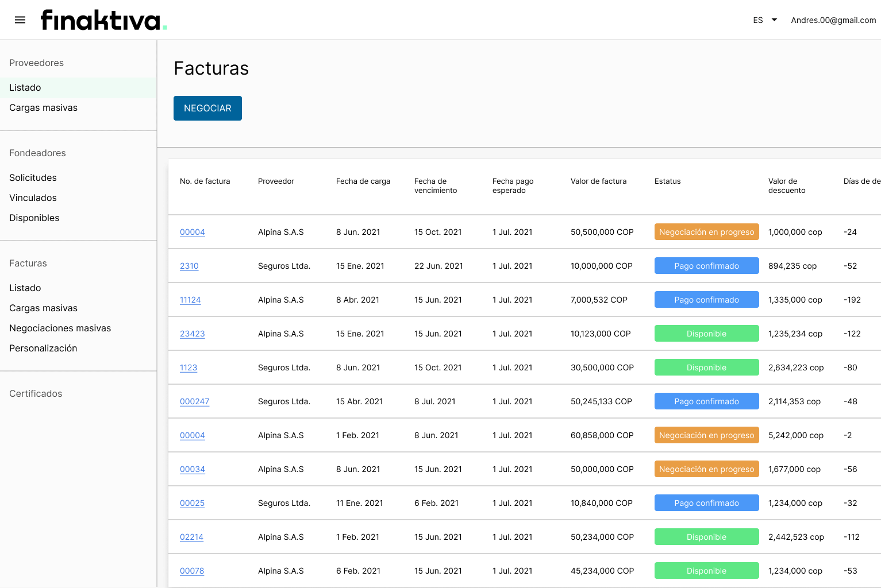Screen dimensions: 881x588
Task: Open the hamburger navigation menu
Action: (20, 20)
